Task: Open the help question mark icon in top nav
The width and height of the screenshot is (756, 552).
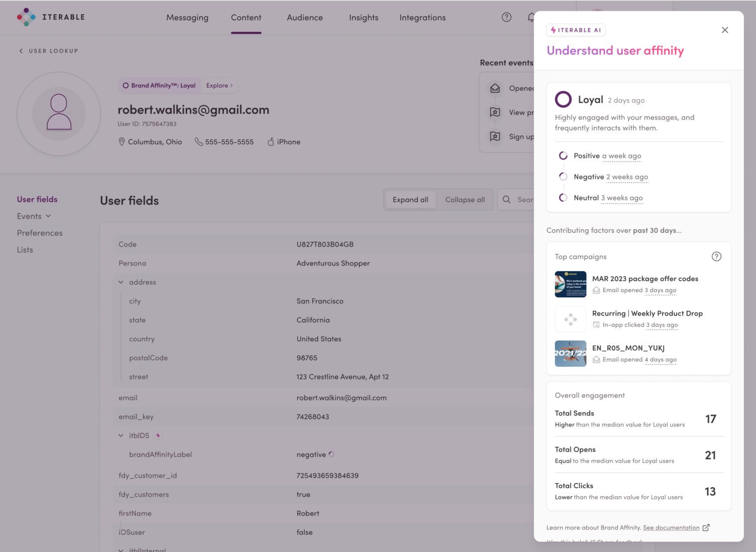Action: point(506,17)
